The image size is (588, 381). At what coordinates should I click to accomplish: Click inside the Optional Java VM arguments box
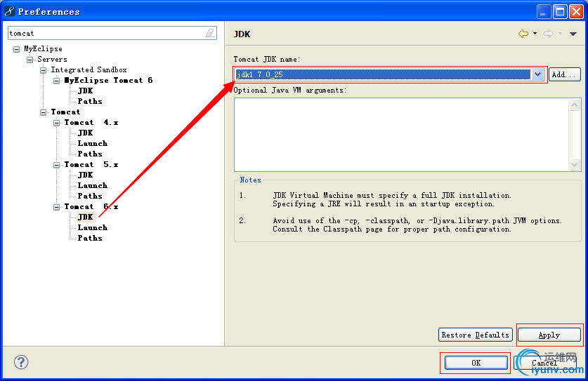click(x=401, y=135)
